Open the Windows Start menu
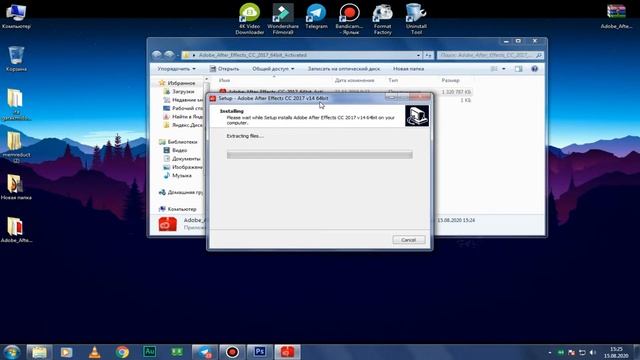640x360 pixels. coord(11,352)
